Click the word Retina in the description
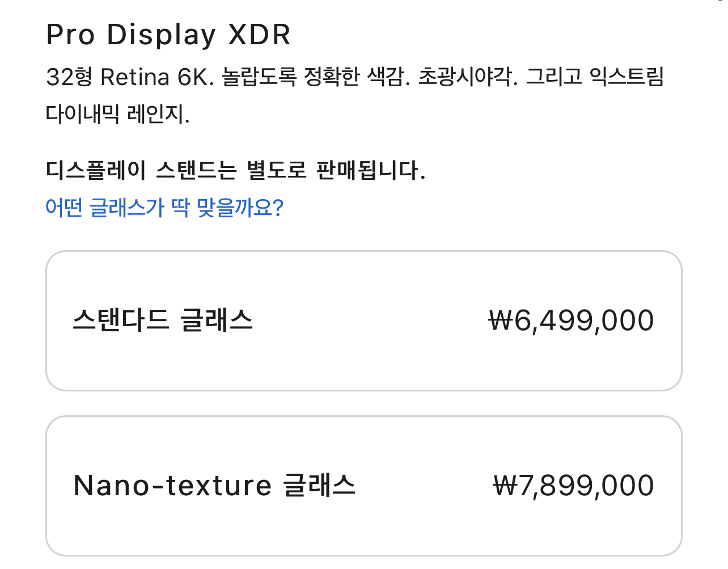The width and height of the screenshot is (728, 569). click(134, 77)
